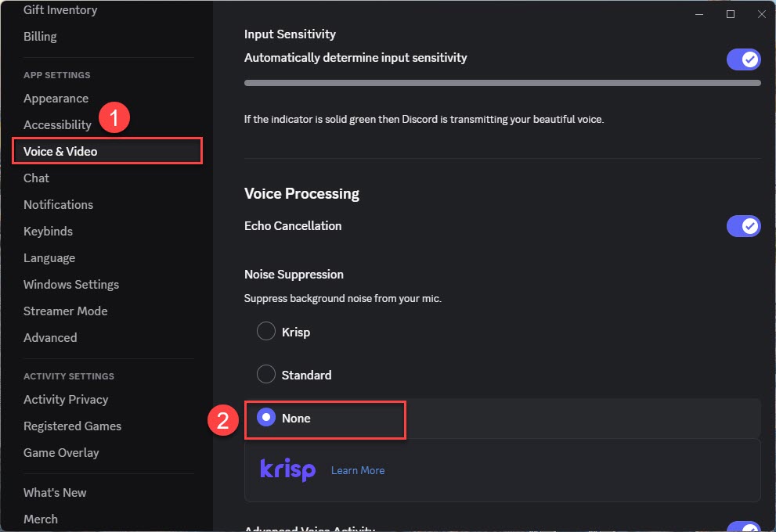Image resolution: width=776 pixels, height=532 pixels.
Task: Turn off automatic input sensitivity
Action: (743, 59)
